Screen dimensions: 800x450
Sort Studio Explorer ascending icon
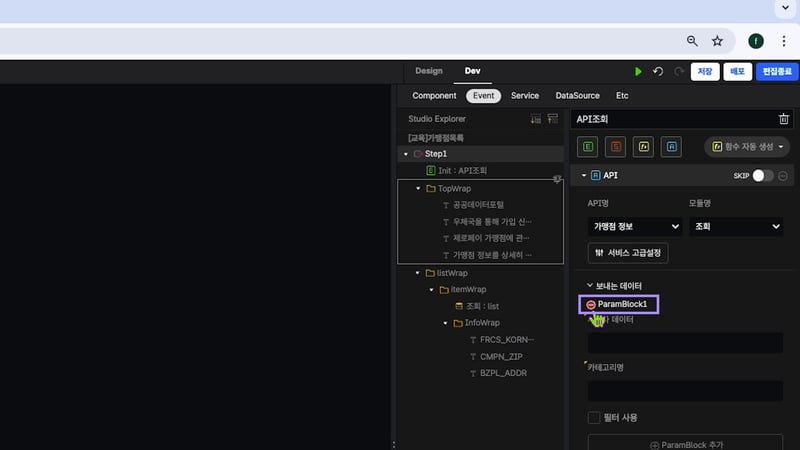pyautogui.click(x=553, y=119)
